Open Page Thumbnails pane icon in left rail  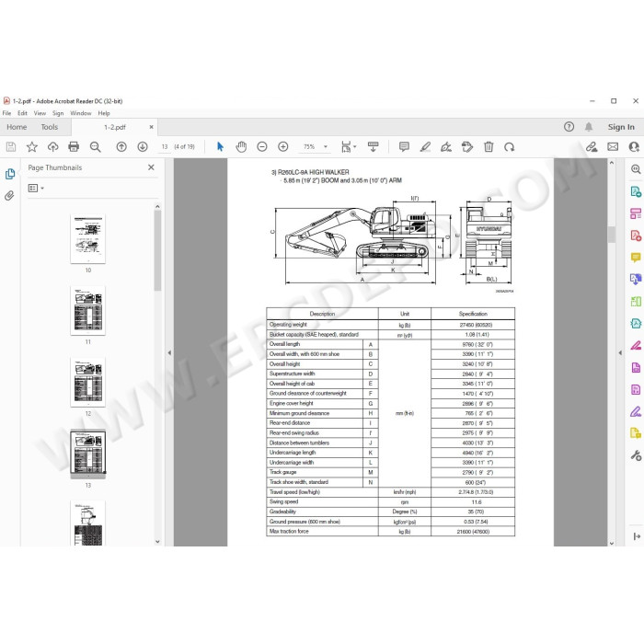[10, 174]
